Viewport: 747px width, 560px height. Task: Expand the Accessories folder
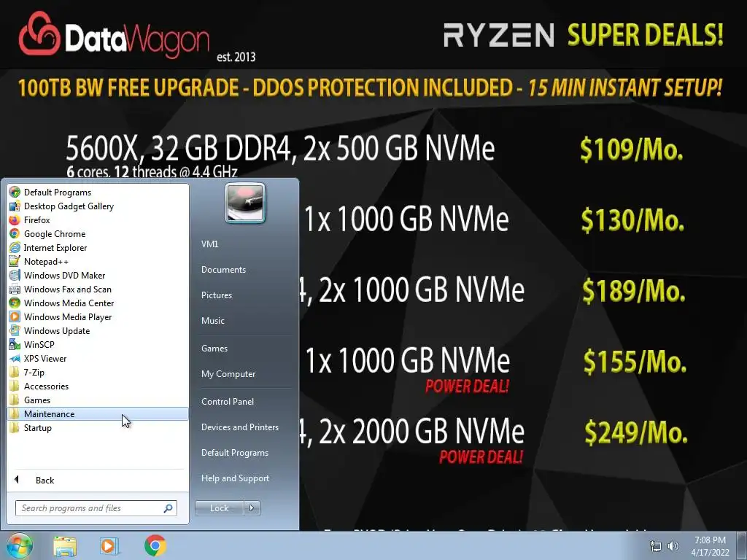(98, 386)
